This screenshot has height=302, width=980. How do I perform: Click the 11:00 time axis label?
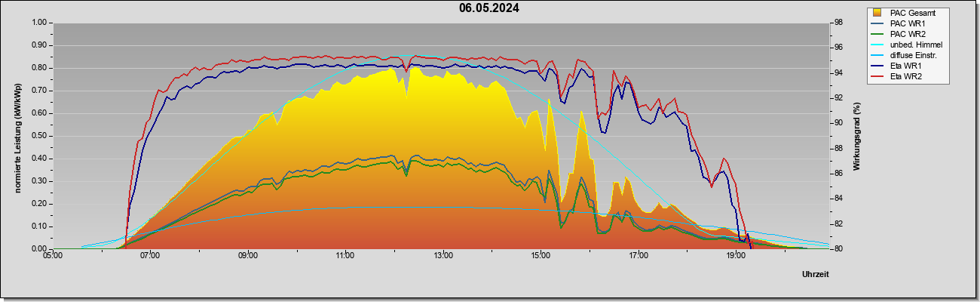[345, 255]
